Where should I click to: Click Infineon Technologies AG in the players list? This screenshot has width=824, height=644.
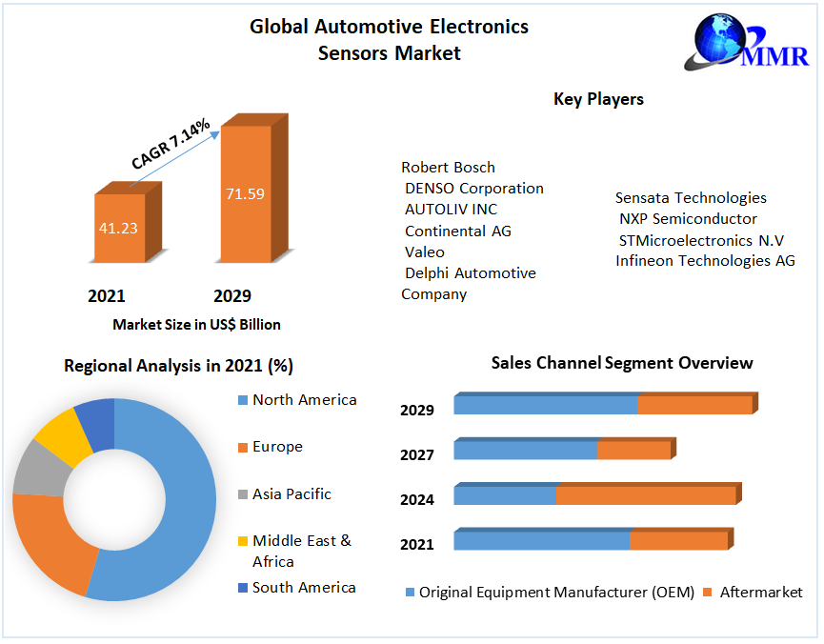pyautogui.click(x=705, y=261)
